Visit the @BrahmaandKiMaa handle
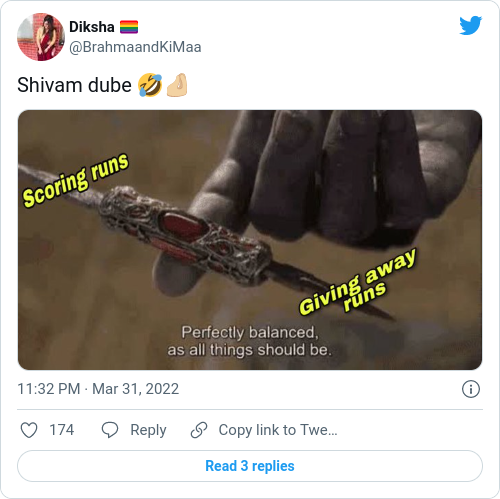This screenshot has height=499, width=500. (135, 47)
